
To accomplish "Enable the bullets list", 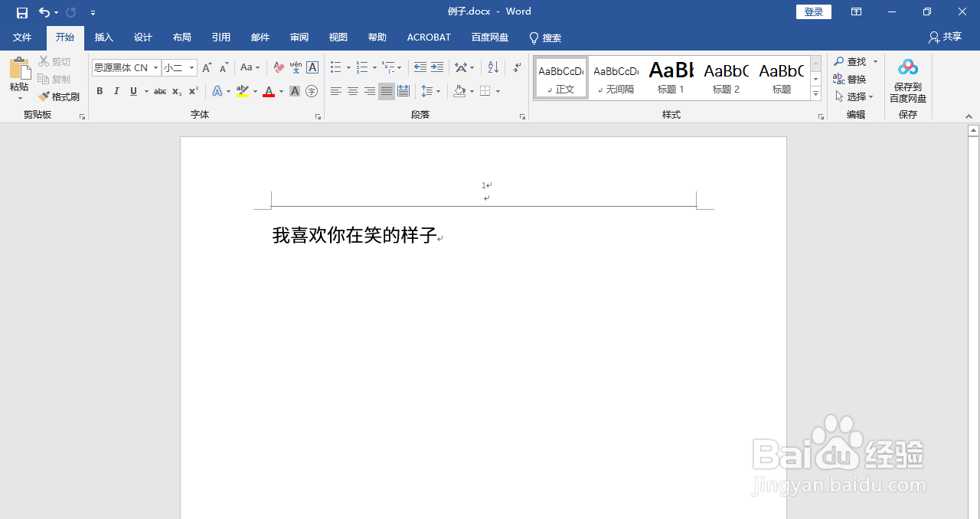I will (335, 67).
